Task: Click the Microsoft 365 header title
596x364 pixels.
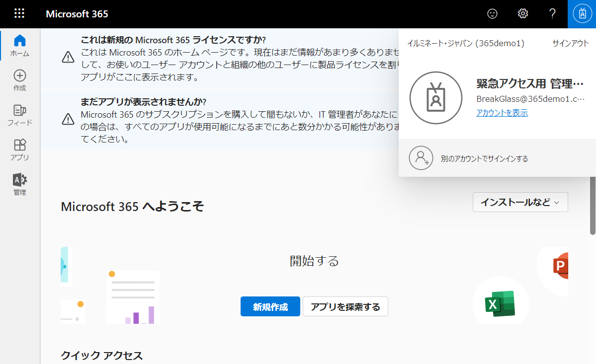Action: tap(77, 14)
